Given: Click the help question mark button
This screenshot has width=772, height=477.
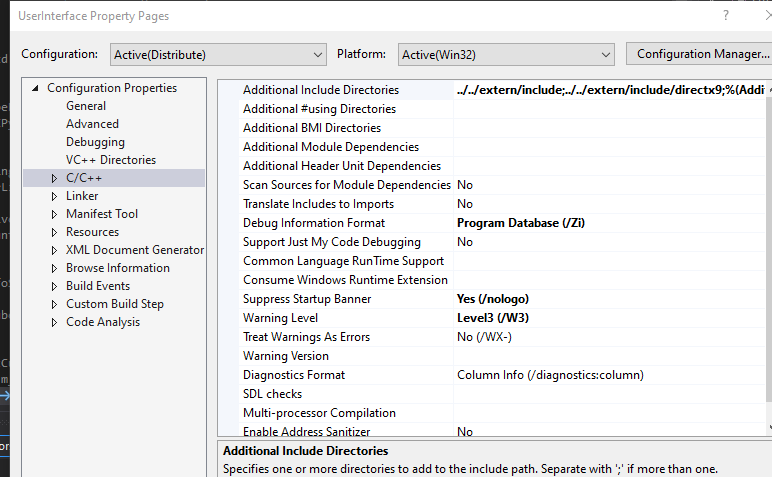Looking at the screenshot, I should [726, 15].
